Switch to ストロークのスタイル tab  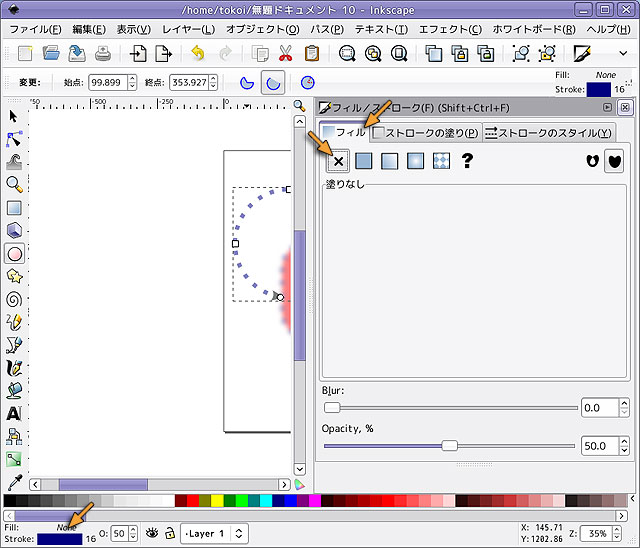coord(548,132)
